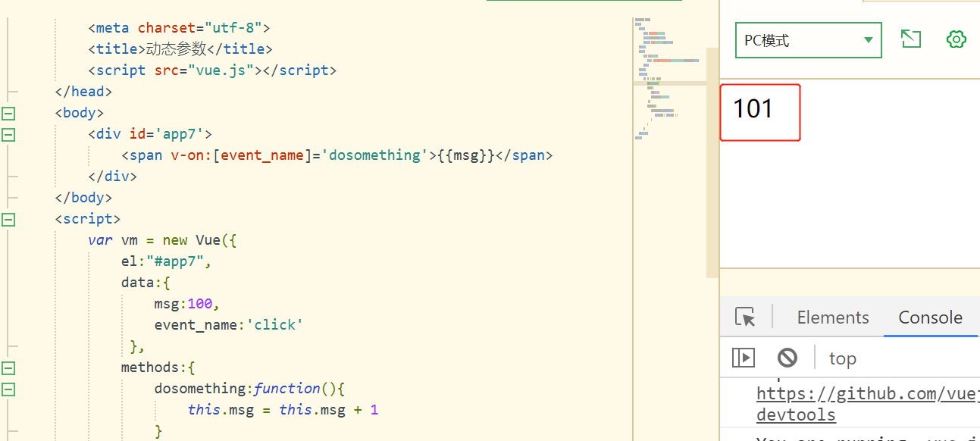This screenshot has width=980, height=441.
Task: Click the "#app7" el string
Action: [x=175, y=261]
